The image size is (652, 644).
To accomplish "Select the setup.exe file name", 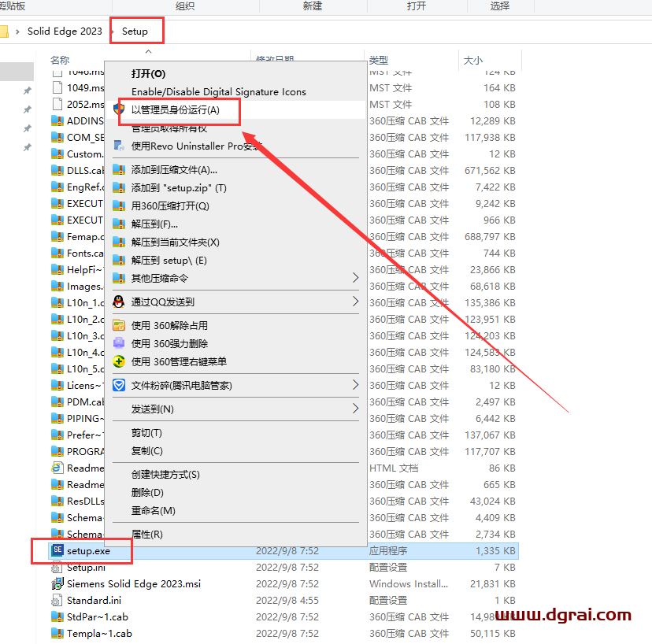I will click(88, 551).
